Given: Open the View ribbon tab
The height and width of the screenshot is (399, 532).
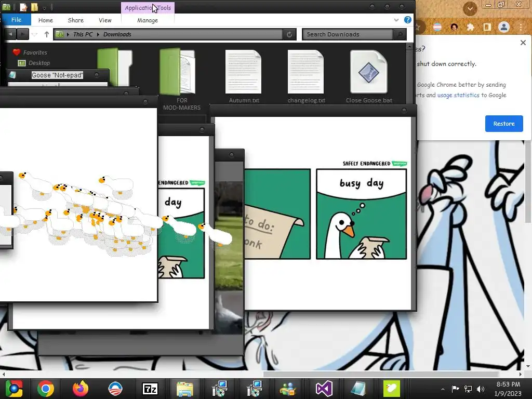Looking at the screenshot, I should [105, 20].
